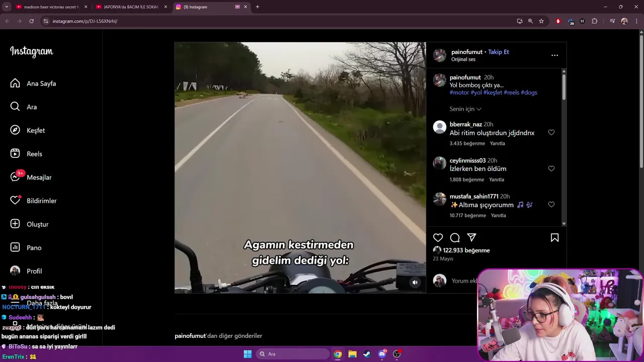
Task: Click the #motor hashtag
Action: tap(459, 93)
